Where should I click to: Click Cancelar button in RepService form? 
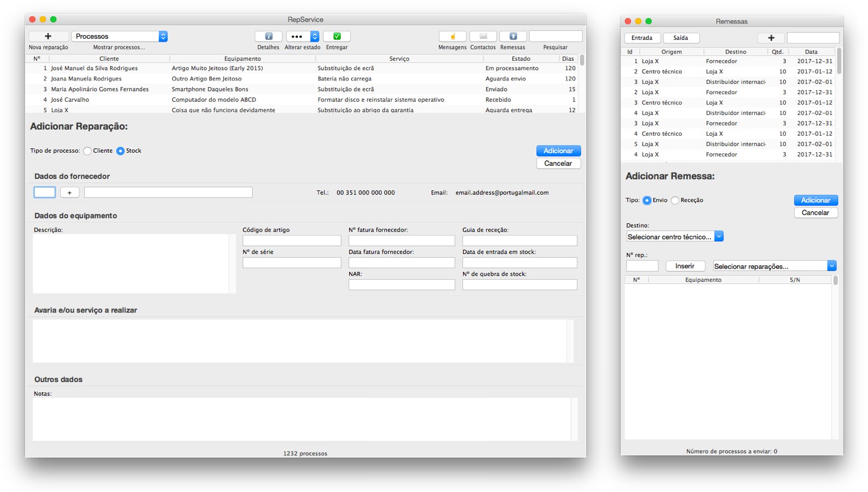[x=558, y=164]
